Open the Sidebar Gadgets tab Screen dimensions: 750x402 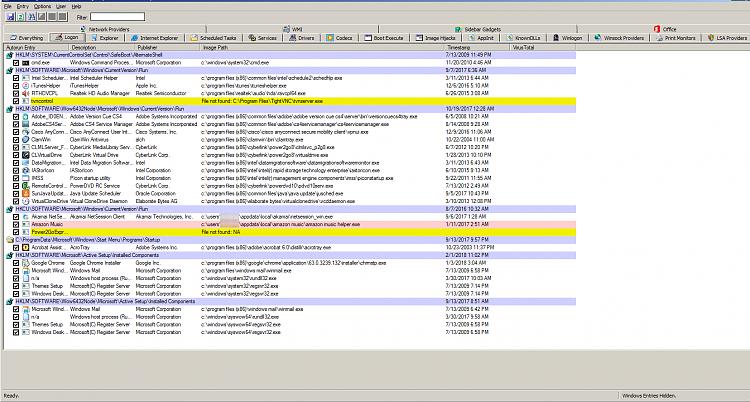[x=477, y=29]
